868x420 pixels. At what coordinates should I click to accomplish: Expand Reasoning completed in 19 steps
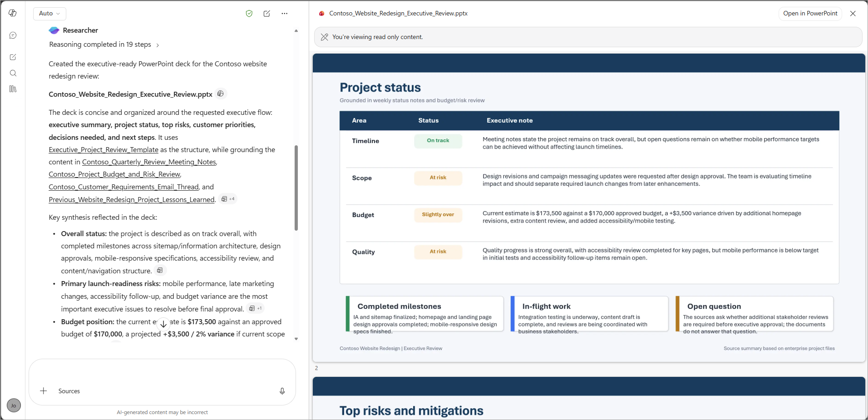coord(104,44)
